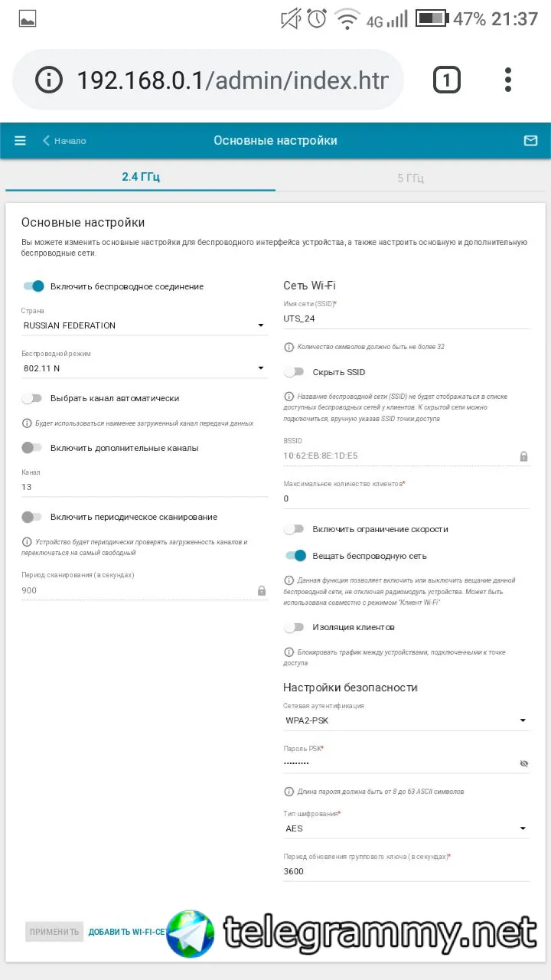Open the wireless mode 802.11 N dropdown
The height and width of the screenshot is (980, 551).
[x=145, y=369]
